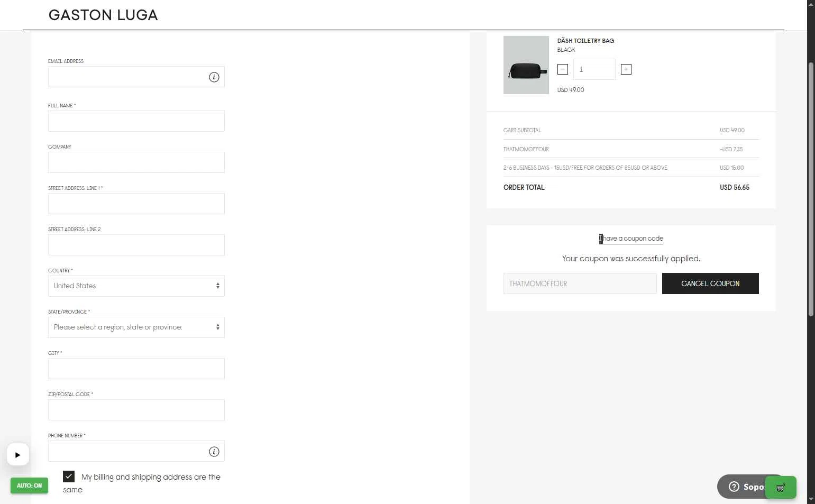Click the email address info icon
This screenshot has height=504, width=815.
pos(214,77)
